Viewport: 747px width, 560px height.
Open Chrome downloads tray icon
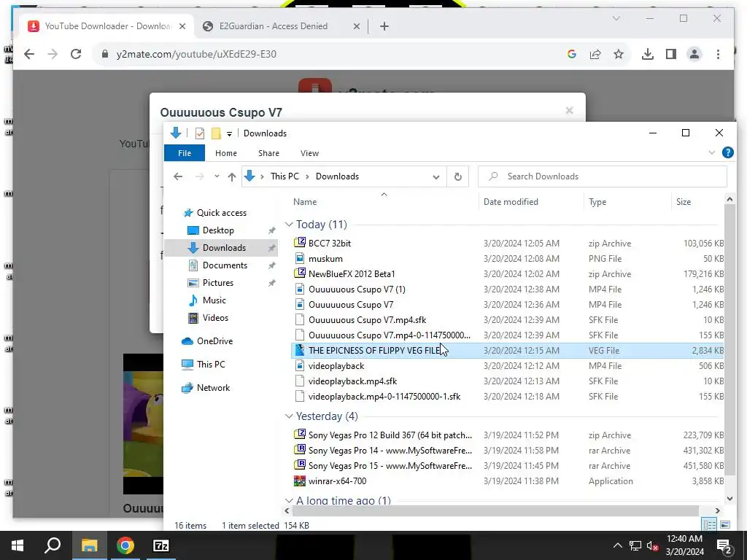tap(648, 54)
